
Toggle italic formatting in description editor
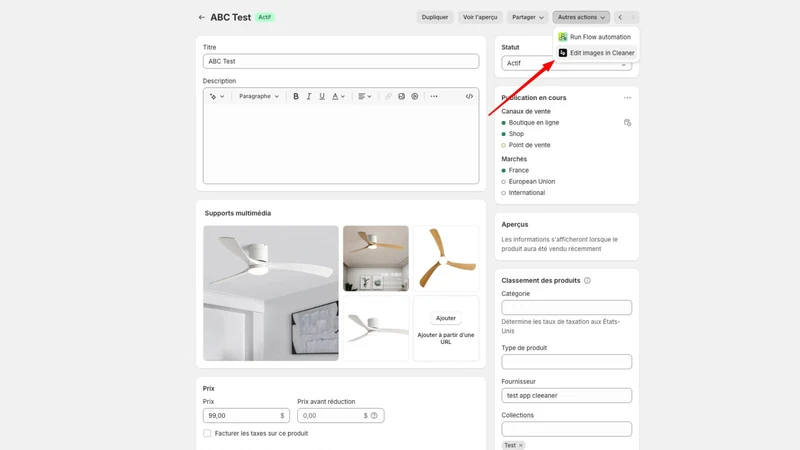309,96
